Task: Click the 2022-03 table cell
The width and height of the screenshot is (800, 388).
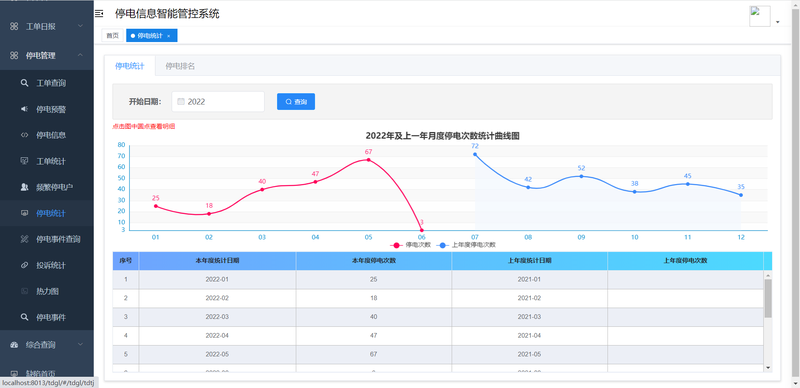Action: [x=217, y=317]
